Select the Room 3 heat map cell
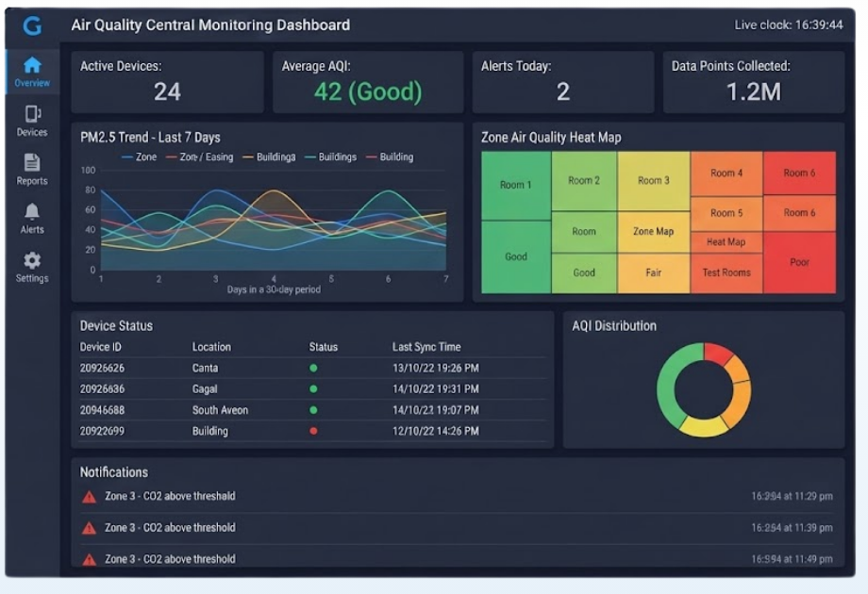Image resolution: width=868 pixels, height=594 pixels. (654, 180)
